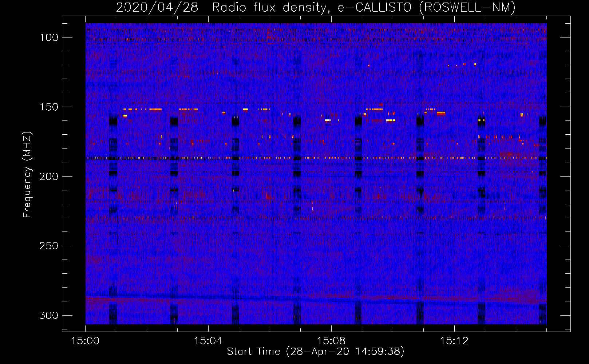Click the frequency tick label '200'
The image size is (589, 364).
pos(49,177)
